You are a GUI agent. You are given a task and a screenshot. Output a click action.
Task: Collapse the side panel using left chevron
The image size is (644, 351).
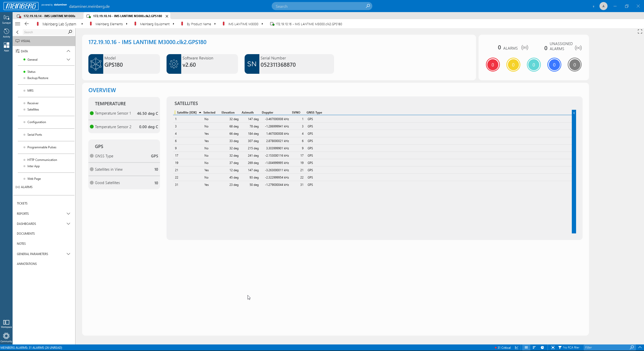tap(17, 32)
